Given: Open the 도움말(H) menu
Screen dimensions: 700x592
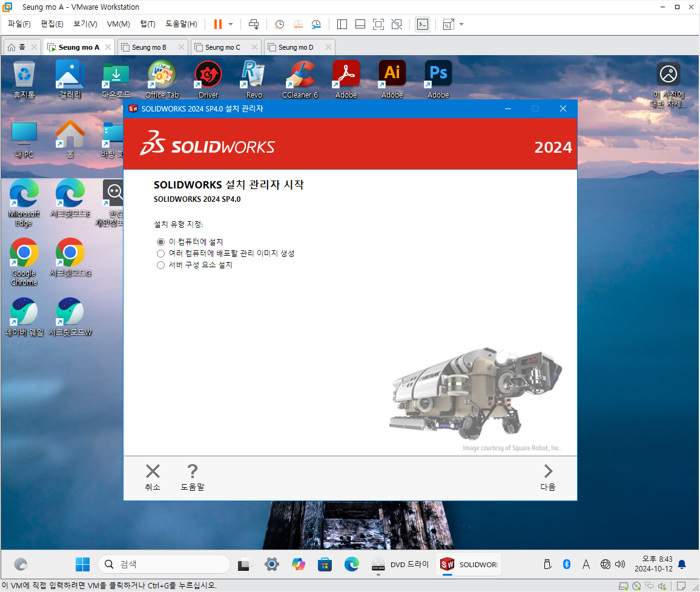Looking at the screenshot, I should click(x=181, y=24).
